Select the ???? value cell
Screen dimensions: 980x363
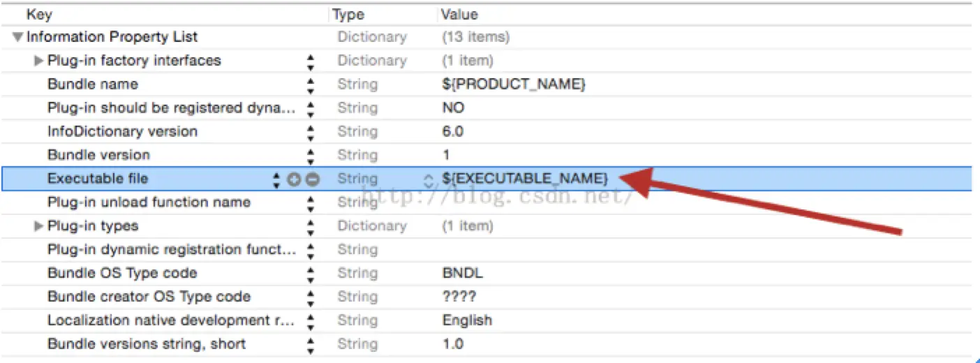pos(459,297)
